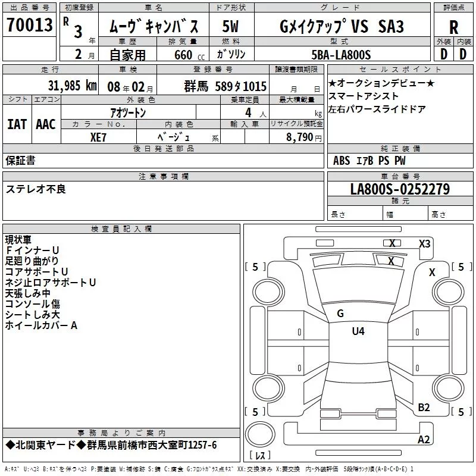The image size is (476, 476).
Task: Click the shift type 'IAT'
Action: click(x=17, y=124)
